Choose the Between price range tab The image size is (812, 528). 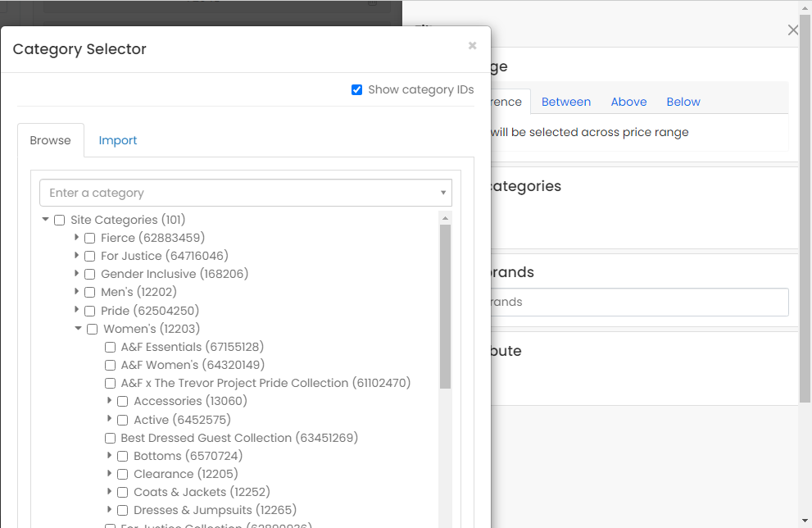pos(565,102)
